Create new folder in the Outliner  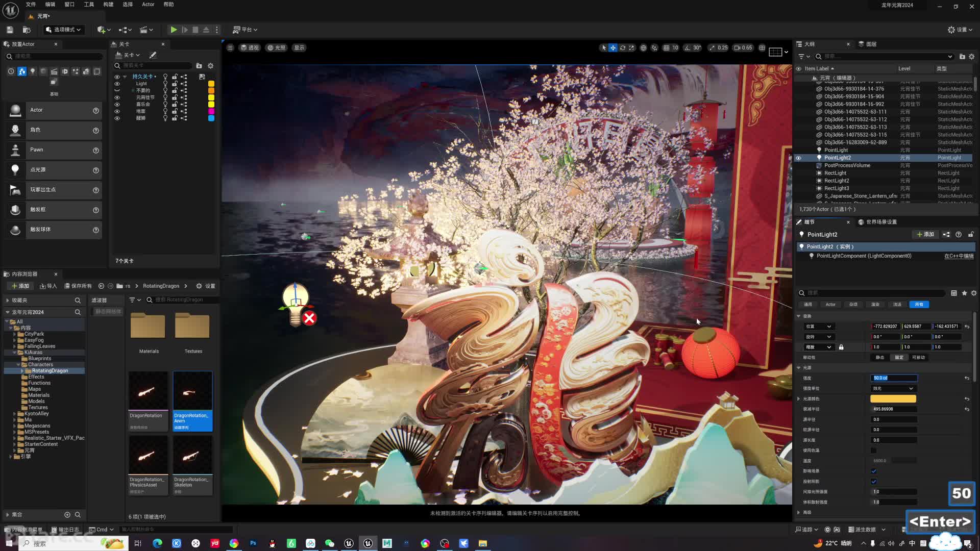point(962,57)
